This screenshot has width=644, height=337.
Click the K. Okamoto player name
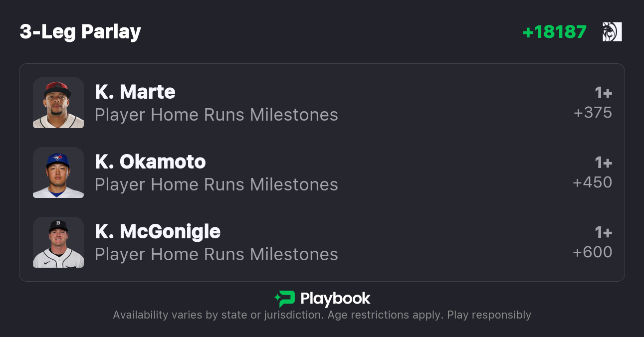150,162
